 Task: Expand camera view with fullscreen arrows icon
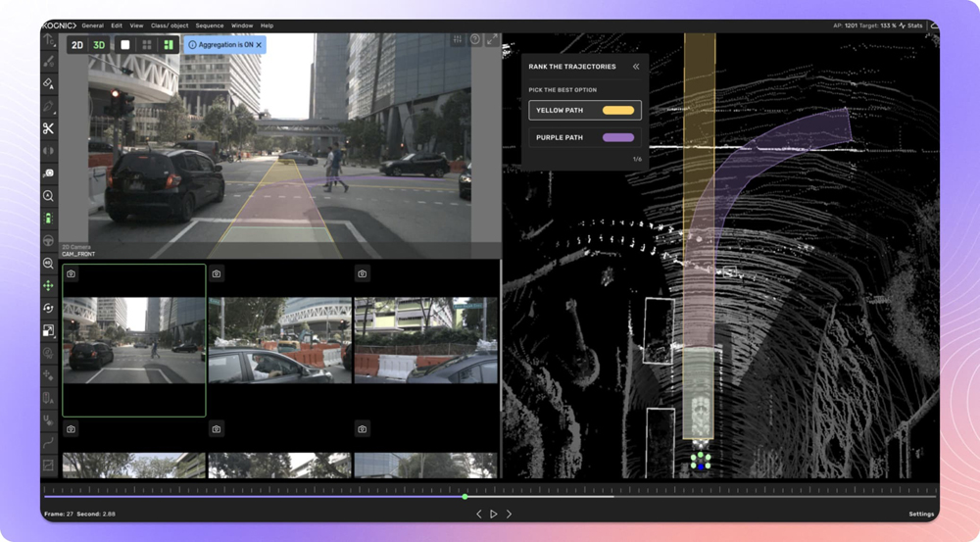pos(492,40)
